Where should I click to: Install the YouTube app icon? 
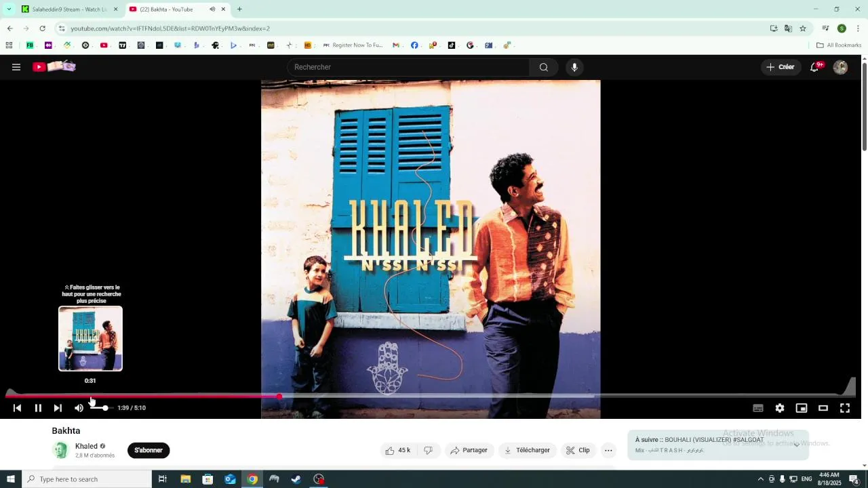point(774,28)
